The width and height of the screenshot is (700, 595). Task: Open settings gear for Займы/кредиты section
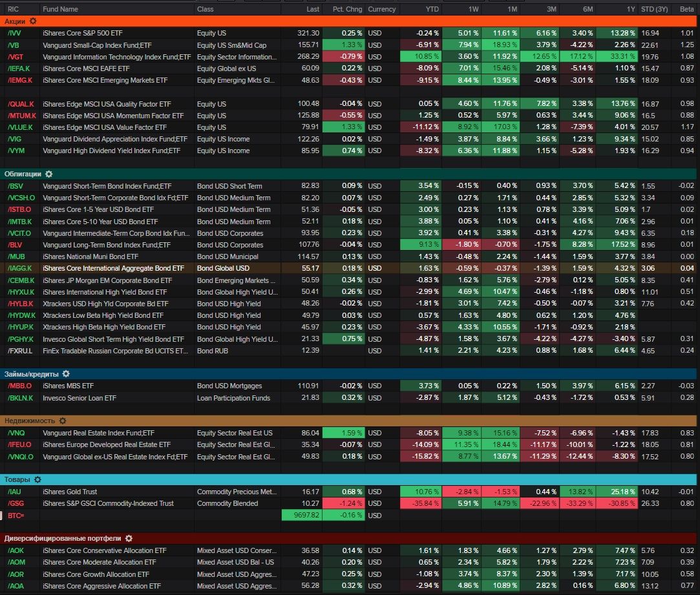click(66, 374)
